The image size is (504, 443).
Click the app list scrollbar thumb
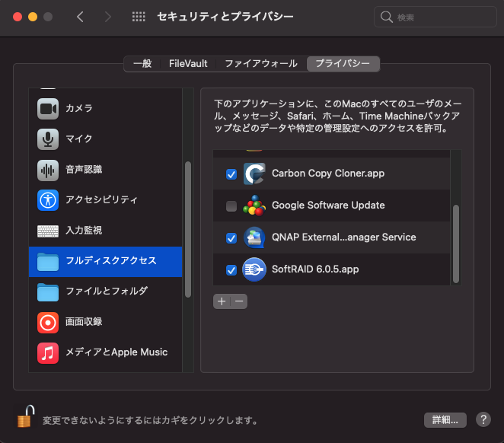456,244
